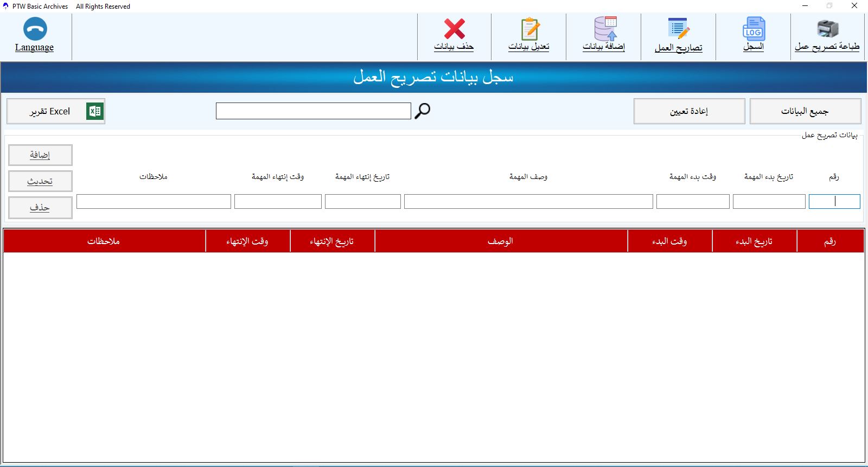Minimize the PTW Basic Archives window
The image size is (868, 467).
pos(805,6)
